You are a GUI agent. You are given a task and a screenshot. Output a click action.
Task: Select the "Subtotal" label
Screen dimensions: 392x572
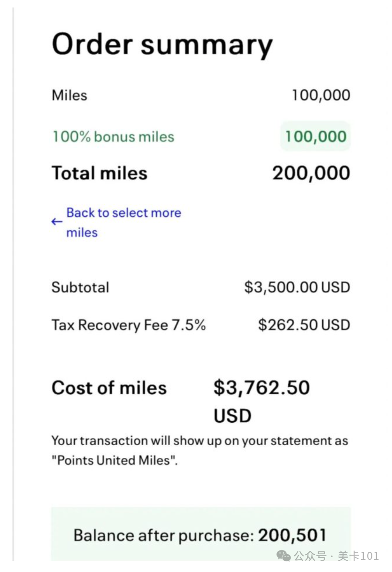click(80, 287)
